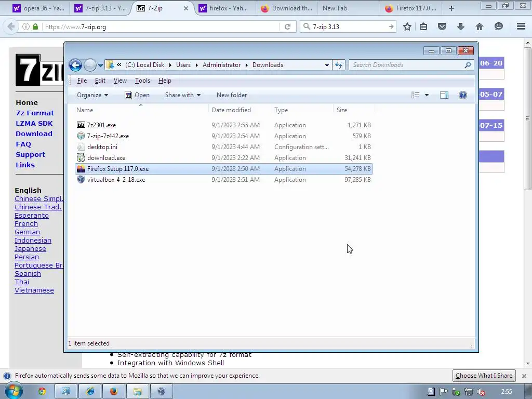Select the 7-zip-7z442.exe file icon
Viewport: 532px width, 399px height.
[81, 136]
